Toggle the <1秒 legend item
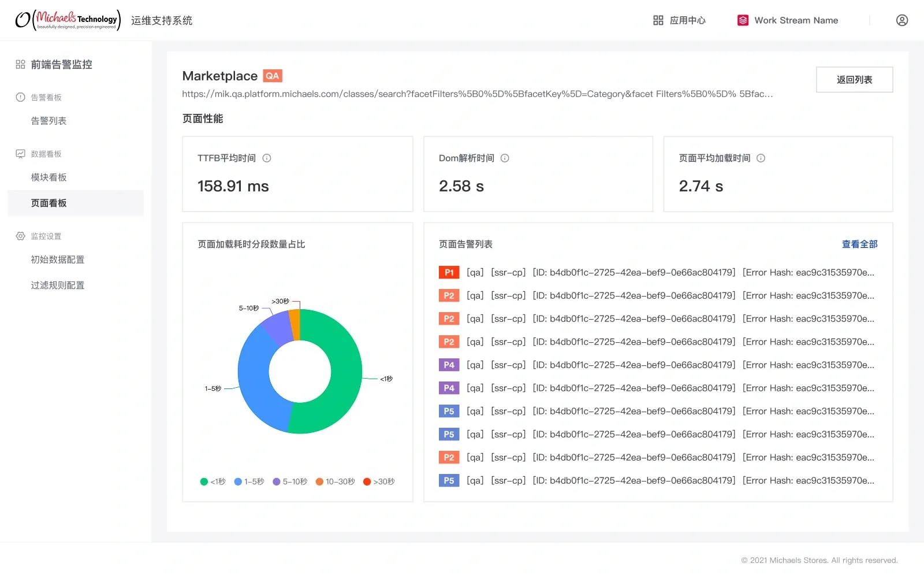Screen dimensions: 924x578 213,481
